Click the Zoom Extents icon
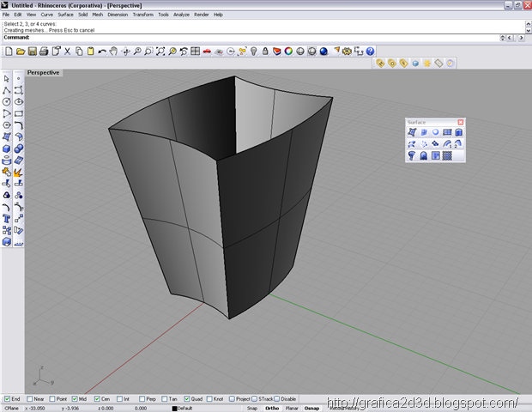 (x=160, y=51)
